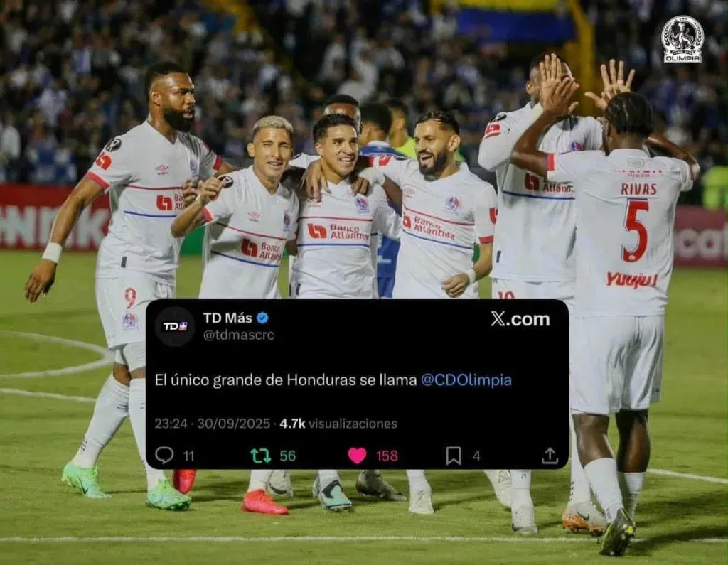Image resolution: width=728 pixels, height=565 pixels.
Task: Click the 158 likes count
Action: coord(387,456)
